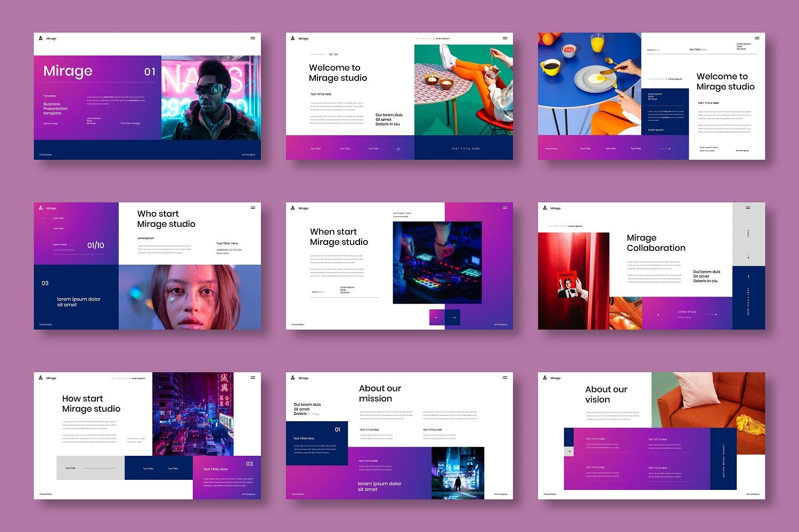Click up arrow in Collaboration slide navy sidebar
Viewport: 799px width, 532px height.
[x=748, y=277]
